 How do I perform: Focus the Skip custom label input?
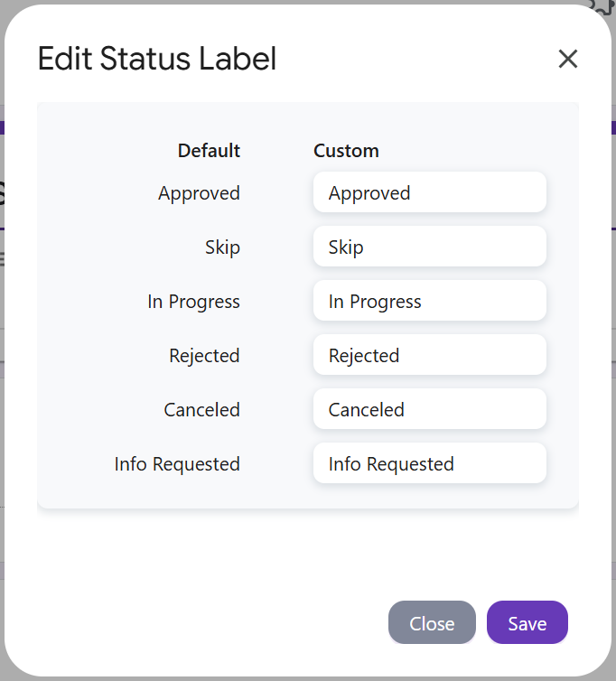point(430,247)
